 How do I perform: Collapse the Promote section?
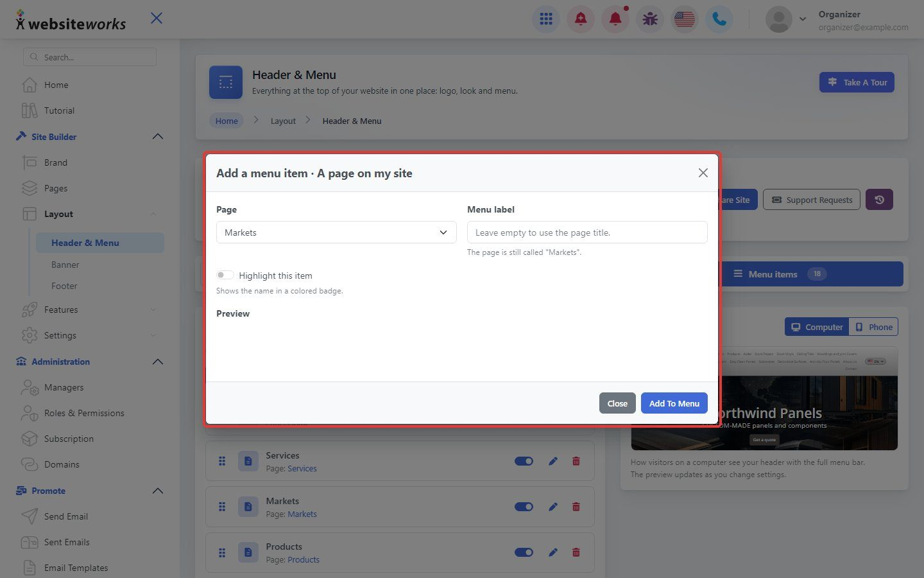click(158, 491)
